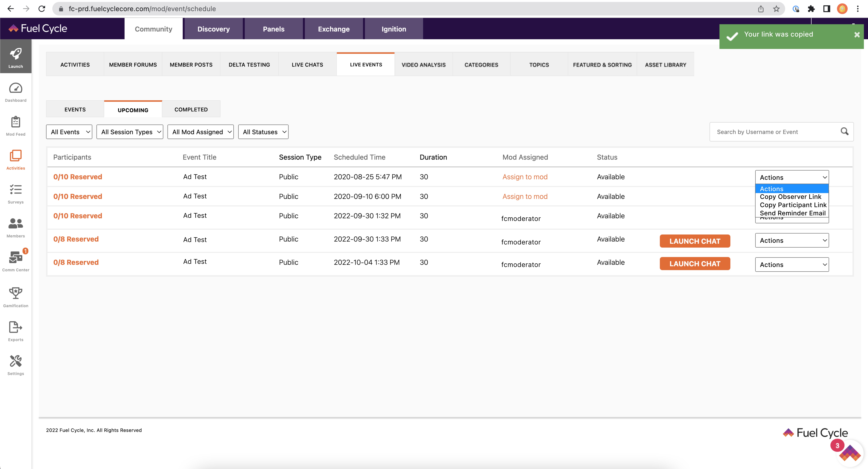Expand All Mod Assigned dropdown
Screen dimensions: 868x469
[201, 132]
